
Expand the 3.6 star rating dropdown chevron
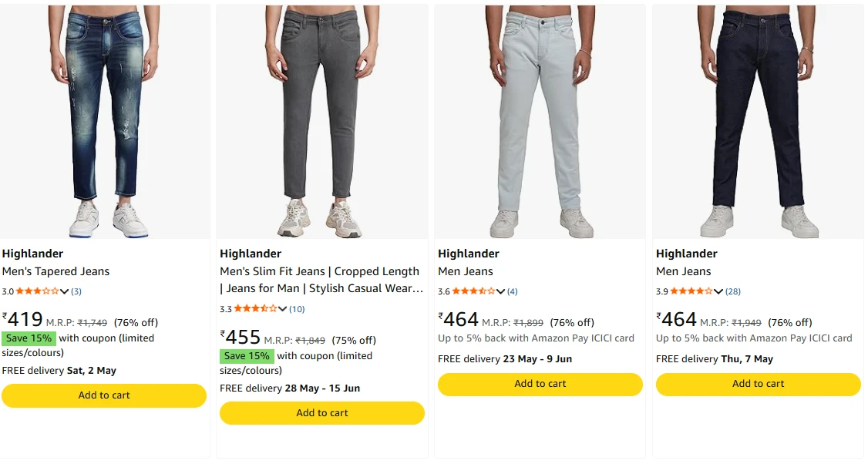(x=501, y=291)
